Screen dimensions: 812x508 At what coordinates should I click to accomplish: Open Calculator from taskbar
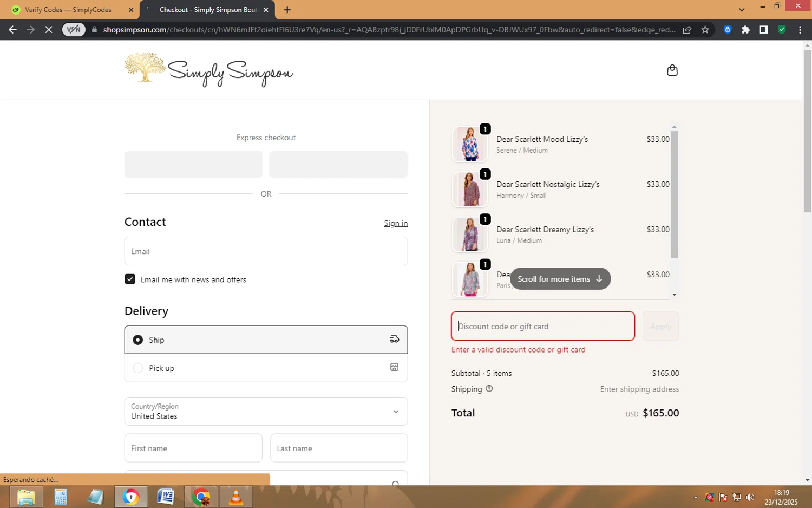(x=61, y=497)
